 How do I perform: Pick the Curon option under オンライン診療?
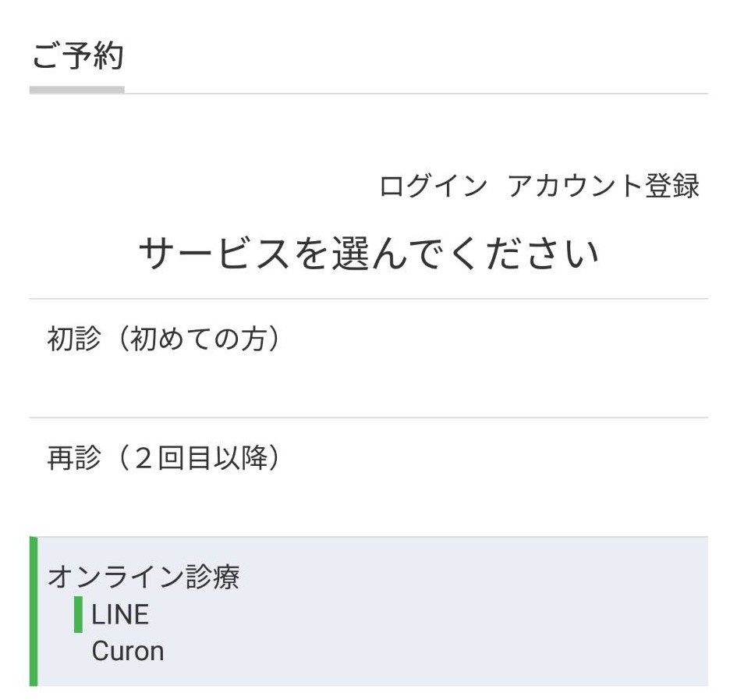128,651
